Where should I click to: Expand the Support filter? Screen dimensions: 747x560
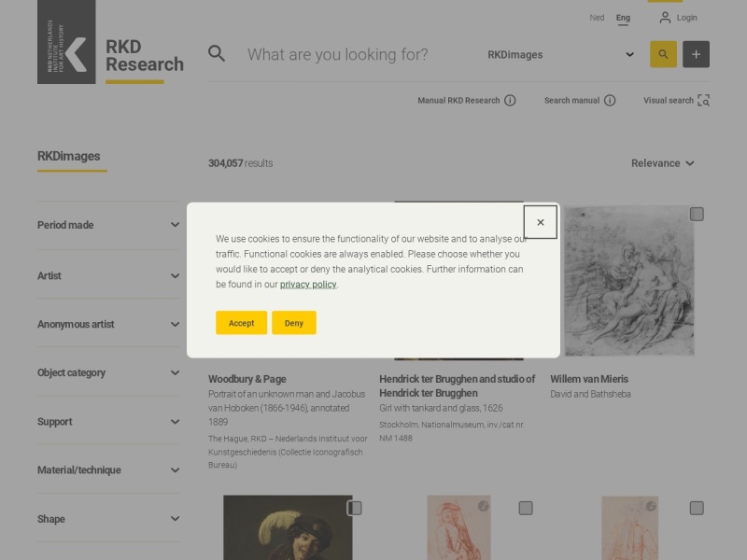[x=108, y=422]
